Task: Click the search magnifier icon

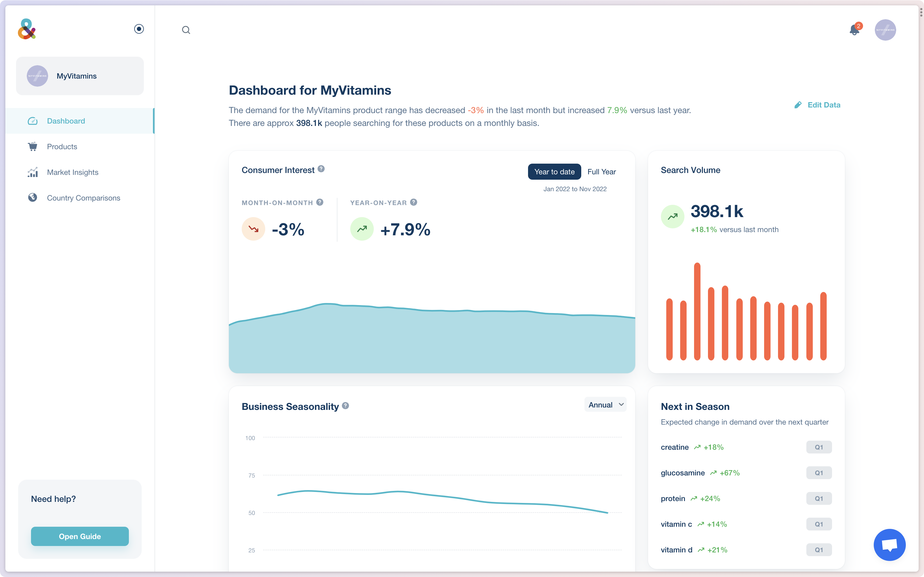Action: (x=186, y=30)
